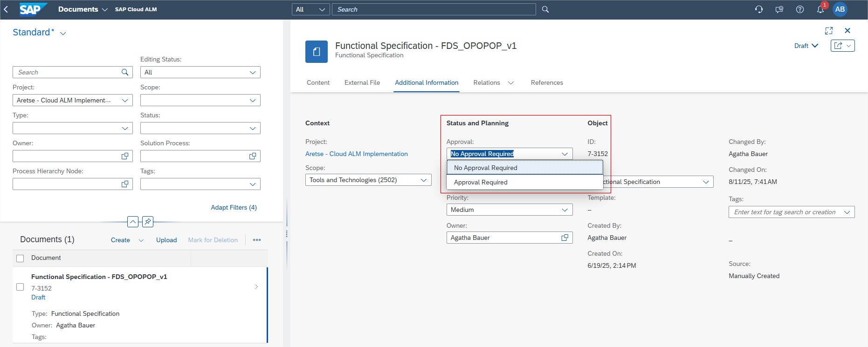
Task: Expand the Priority Medium dropdown
Action: tap(565, 210)
